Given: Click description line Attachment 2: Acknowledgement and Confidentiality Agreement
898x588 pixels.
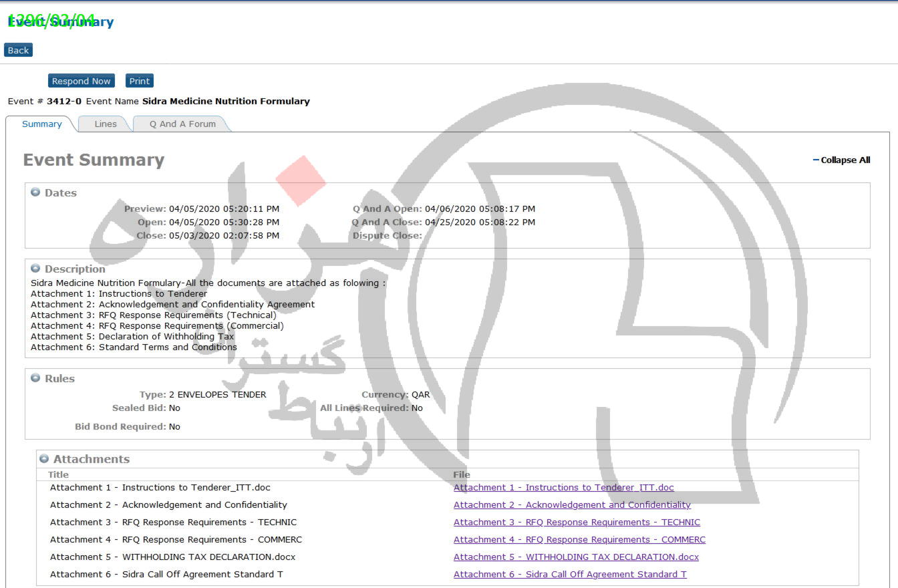Looking at the screenshot, I should point(173,305).
